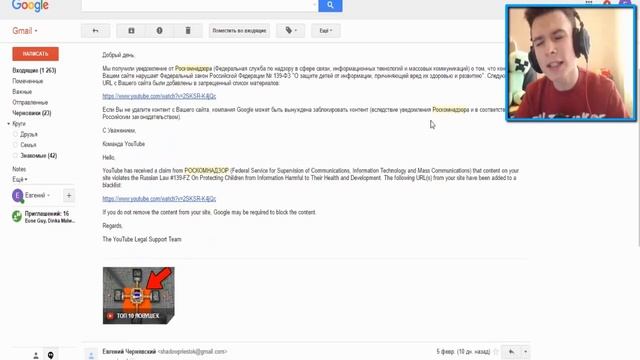Open the Отправленные folder
Screen dimensions: 640x360
pos(30,102)
